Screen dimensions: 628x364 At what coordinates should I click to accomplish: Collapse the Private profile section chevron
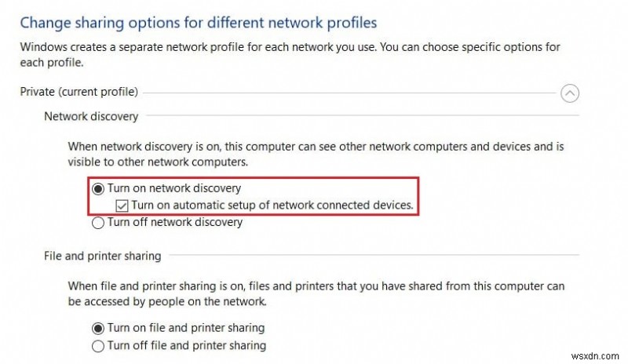click(571, 93)
